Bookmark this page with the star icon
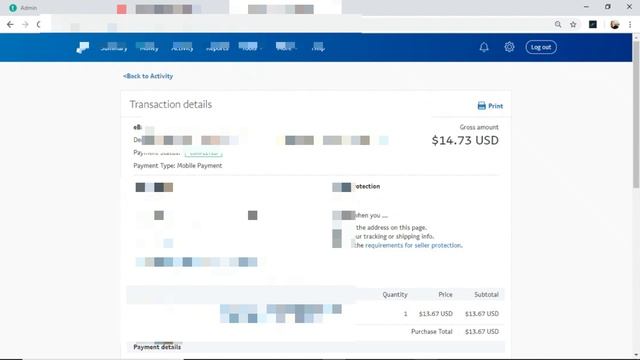The height and width of the screenshot is (360, 640). (x=573, y=24)
